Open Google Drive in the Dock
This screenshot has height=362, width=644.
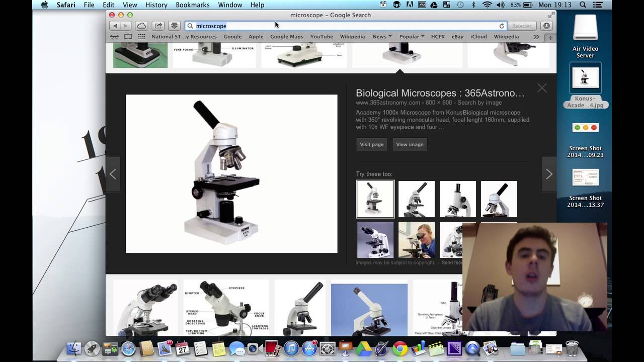(x=364, y=348)
